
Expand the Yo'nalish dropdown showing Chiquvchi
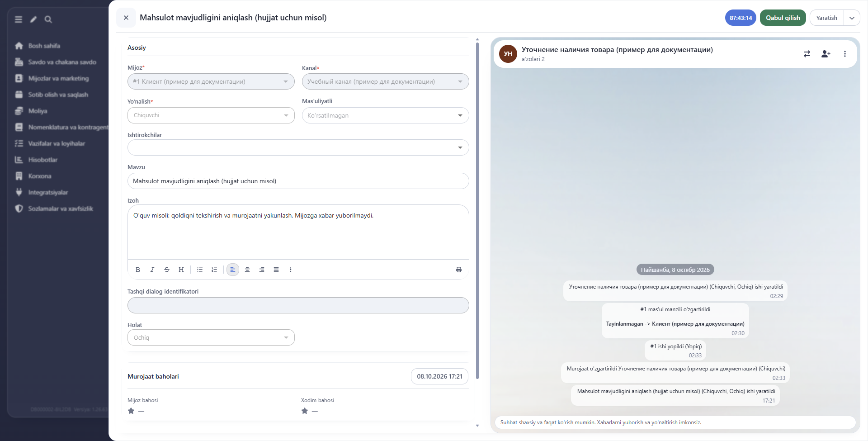211,115
